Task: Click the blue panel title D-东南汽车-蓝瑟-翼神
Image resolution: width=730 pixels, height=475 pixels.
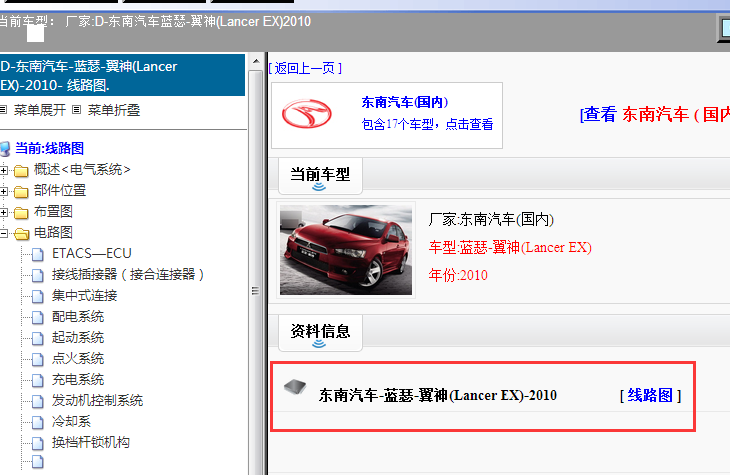Action: [x=122, y=75]
